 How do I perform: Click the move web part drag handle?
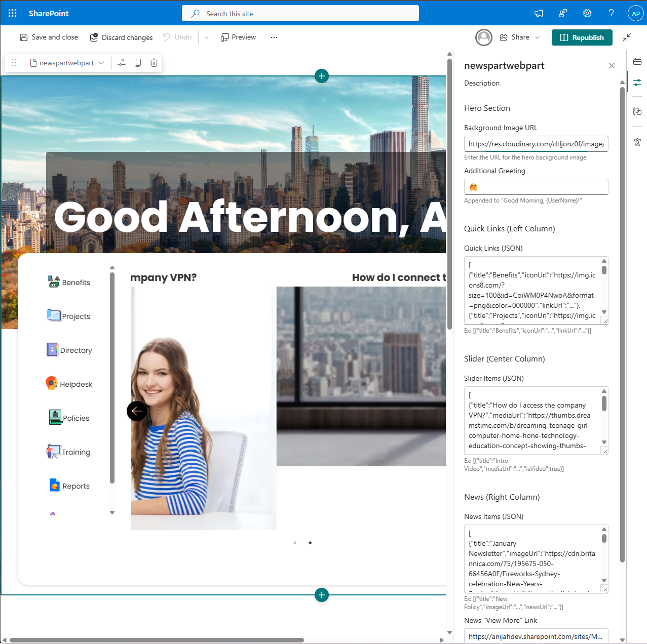coord(14,63)
